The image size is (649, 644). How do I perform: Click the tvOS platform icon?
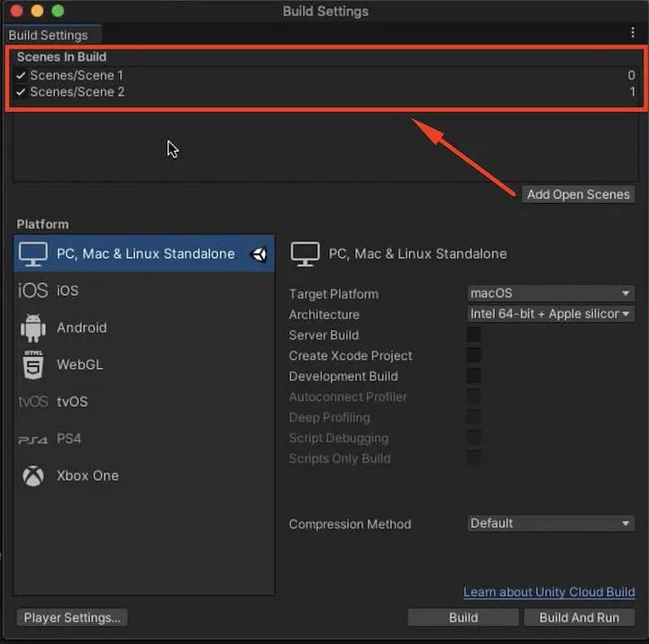pyautogui.click(x=33, y=401)
